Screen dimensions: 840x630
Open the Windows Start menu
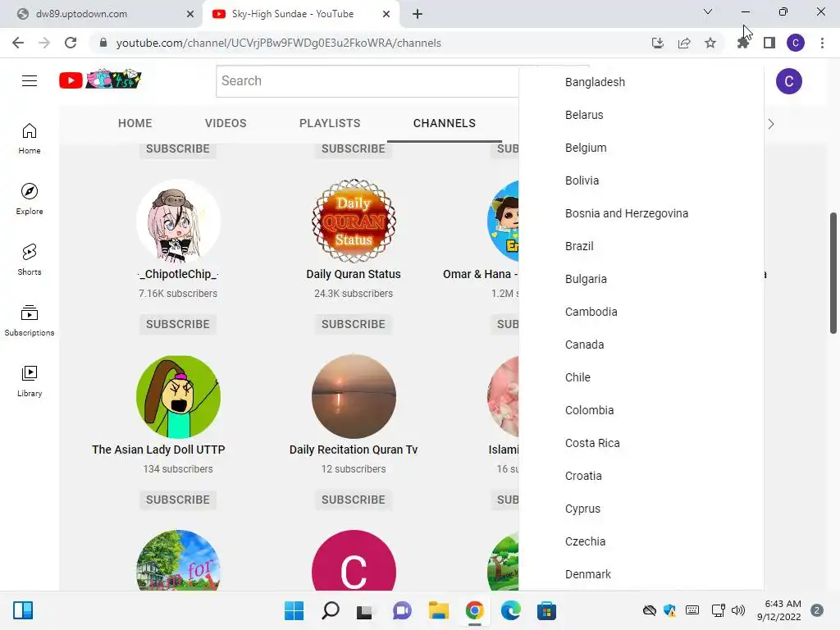294,610
